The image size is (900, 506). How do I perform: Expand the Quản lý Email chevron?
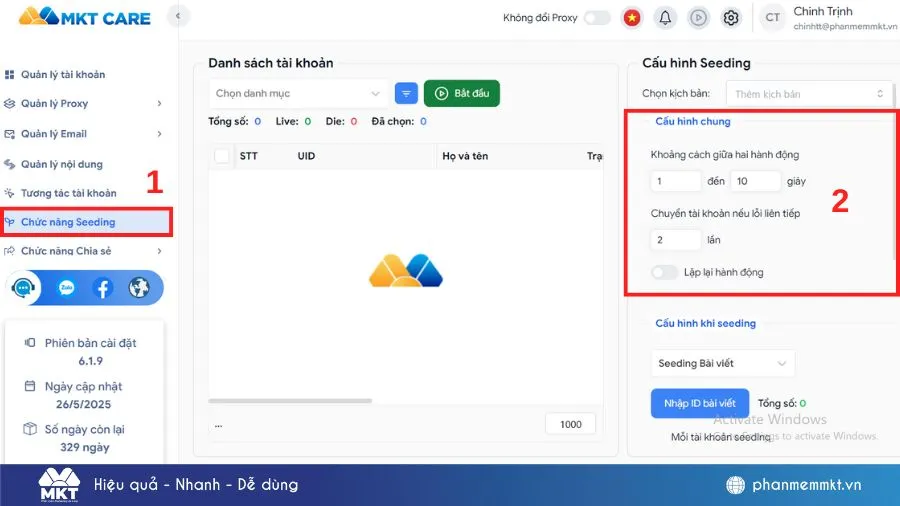point(159,134)
